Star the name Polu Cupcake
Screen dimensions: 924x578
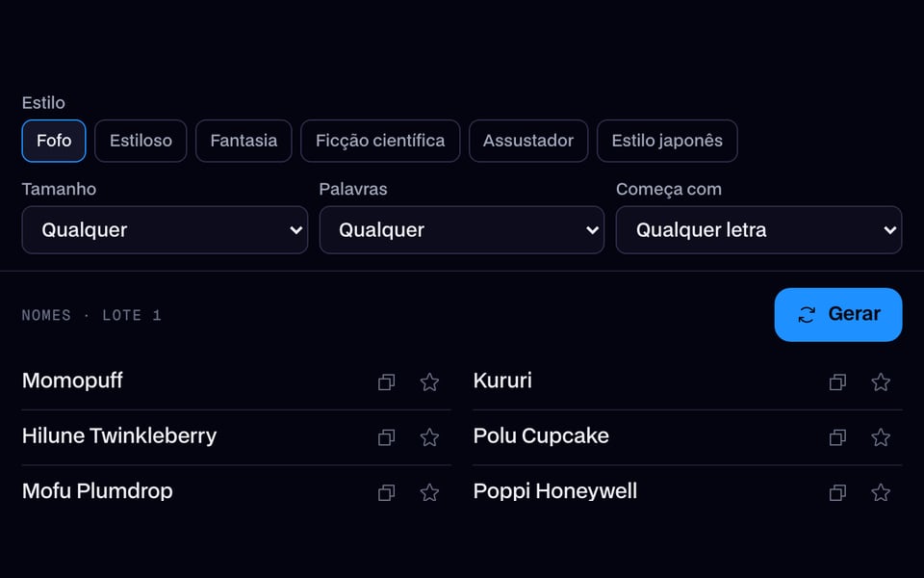pos(881,437)
